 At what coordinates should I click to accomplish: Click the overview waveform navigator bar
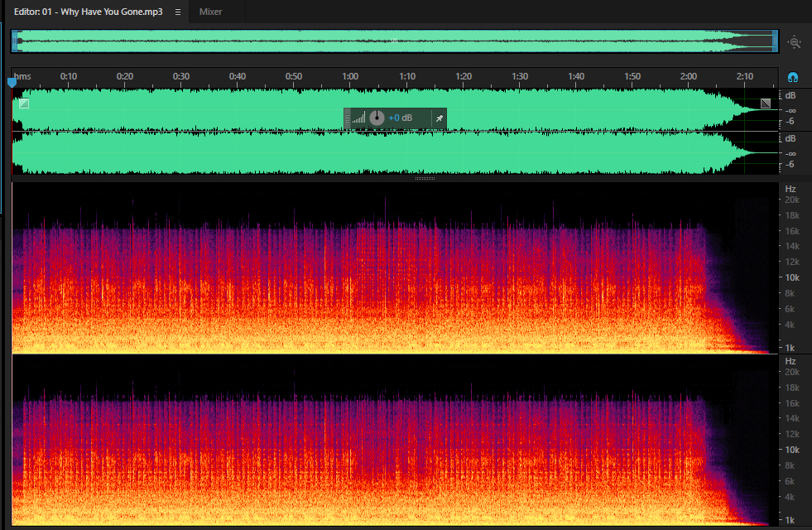coord(395,41)
